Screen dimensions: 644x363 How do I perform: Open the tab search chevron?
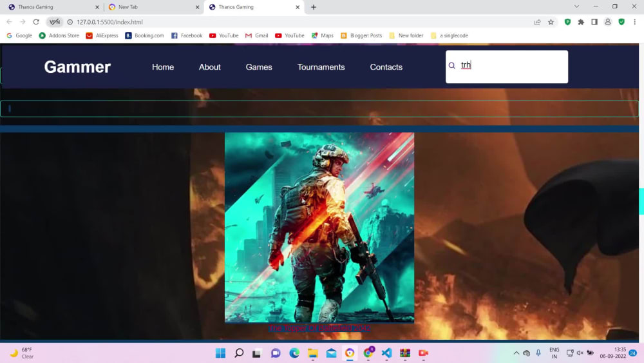pyautogui.click(x=576, y=6)
